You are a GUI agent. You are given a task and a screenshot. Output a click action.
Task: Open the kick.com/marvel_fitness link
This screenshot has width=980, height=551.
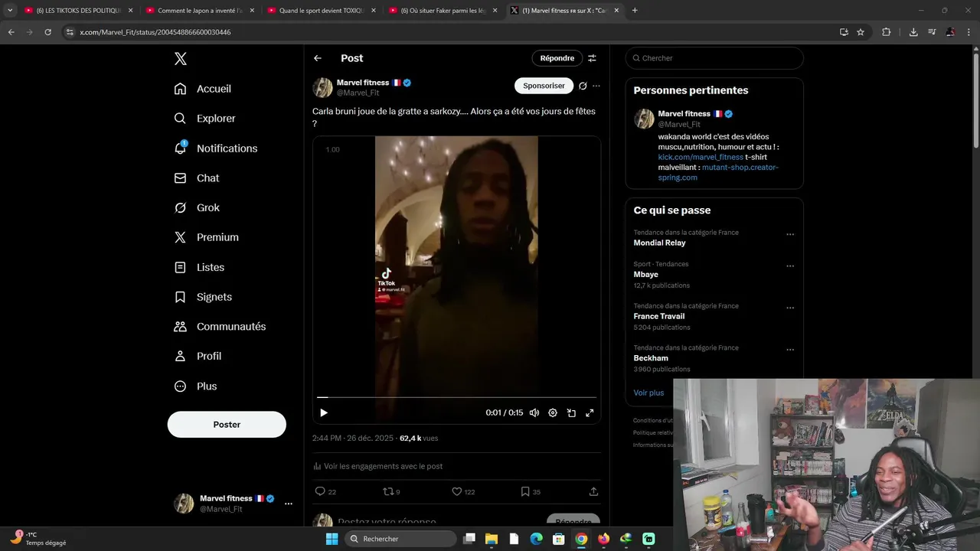click(701, 157)
